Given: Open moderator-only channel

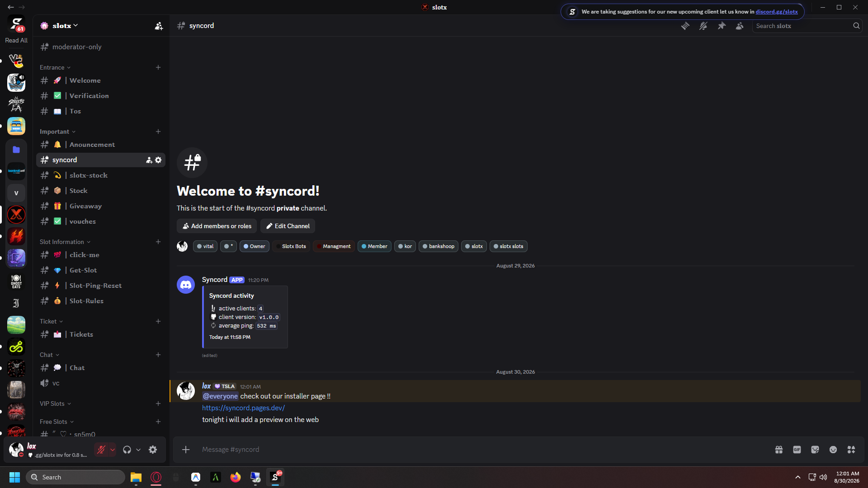Looking at the screenshot, I should pos(101,47).
